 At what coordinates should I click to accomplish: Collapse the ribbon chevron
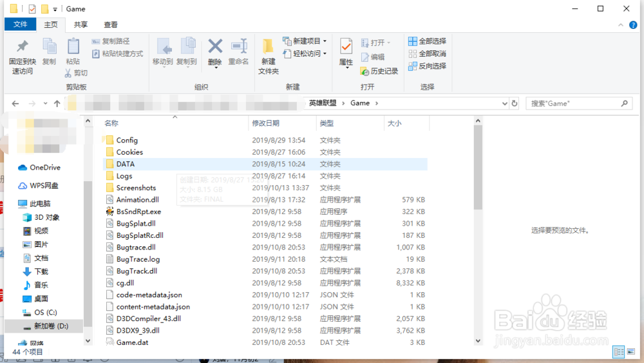click(x=621, y=25)
